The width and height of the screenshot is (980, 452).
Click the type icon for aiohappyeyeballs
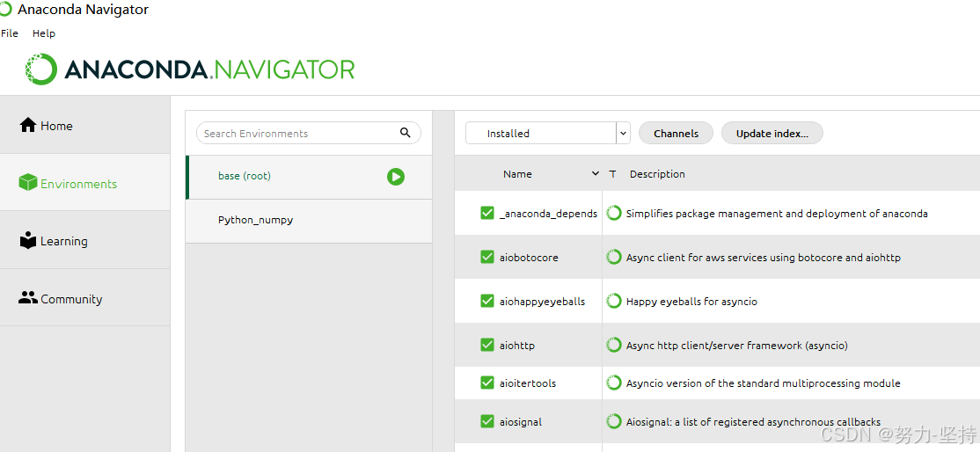(614, 302)
